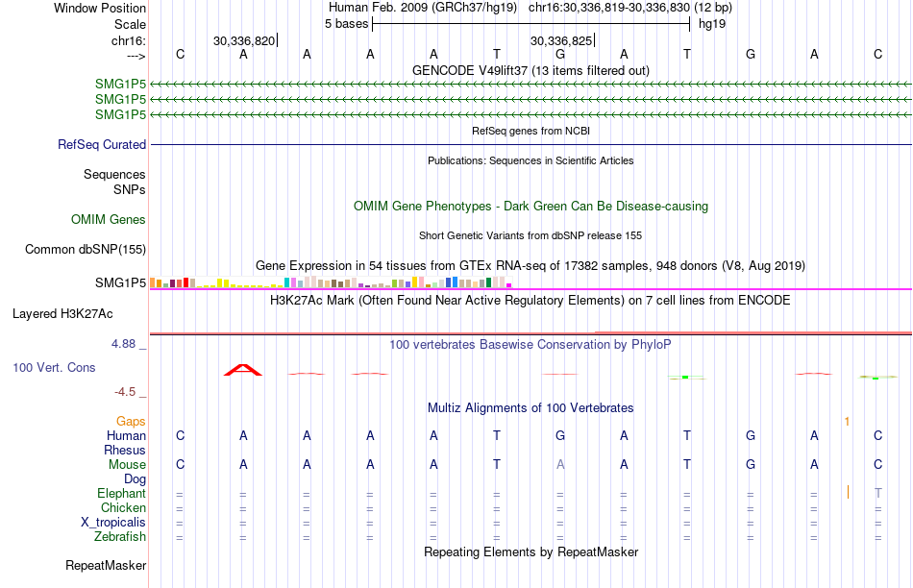Select the Scale track label
The height and width of the screenshot is (588, 913).
coord(130,24)
